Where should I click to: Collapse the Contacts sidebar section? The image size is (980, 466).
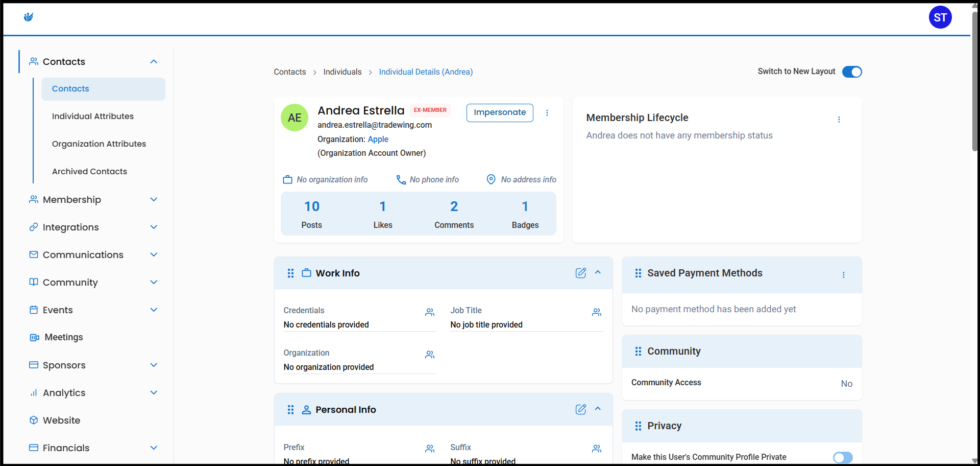pyautogui.click(x=154, y=62)
